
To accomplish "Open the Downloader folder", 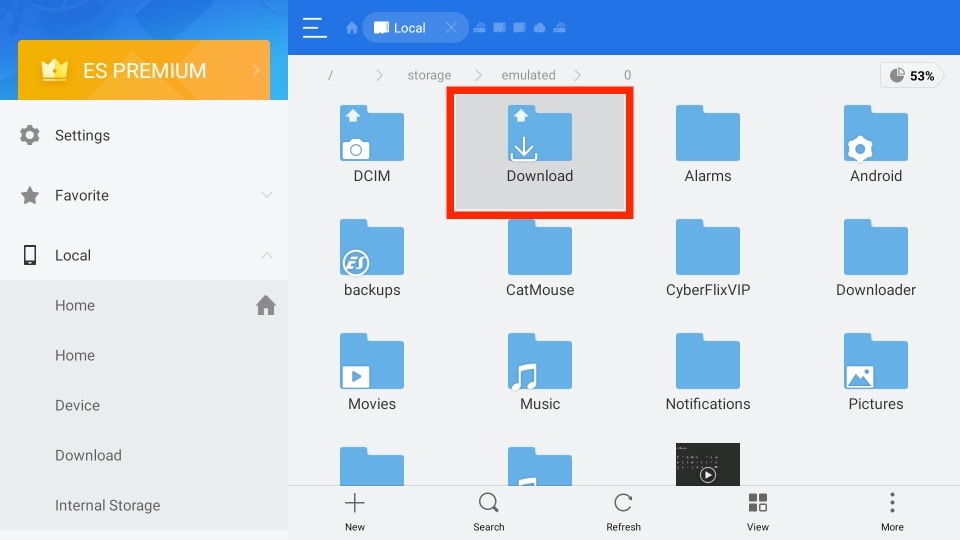I will [876, 258].
